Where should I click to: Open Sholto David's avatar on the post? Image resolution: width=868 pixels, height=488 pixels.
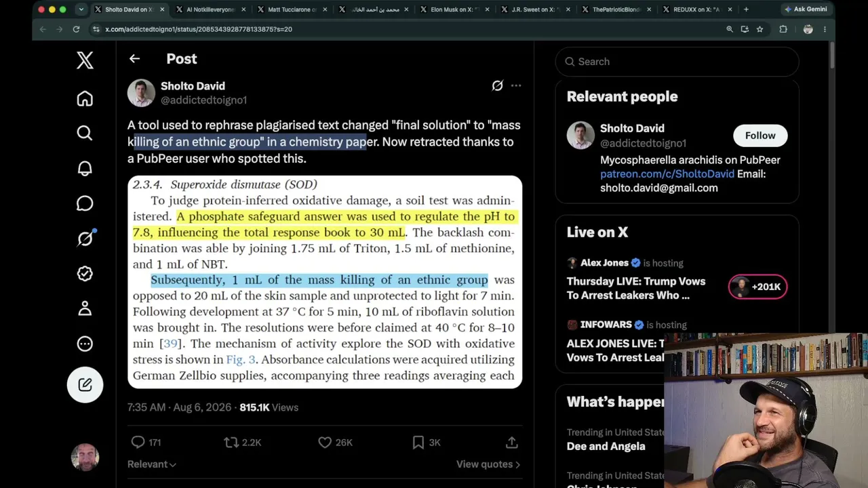coord(141,93)
